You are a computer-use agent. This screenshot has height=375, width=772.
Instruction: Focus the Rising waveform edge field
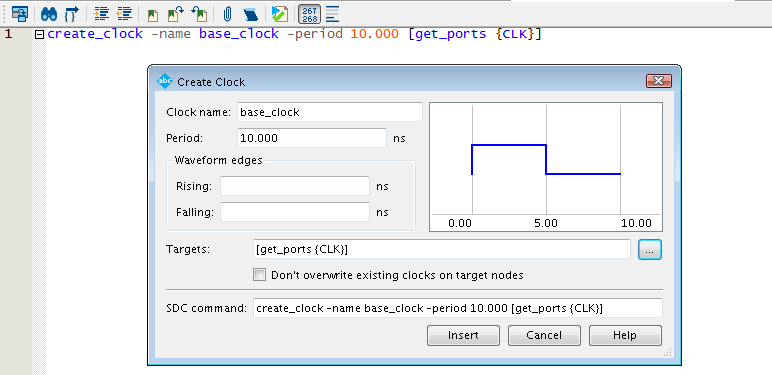295,186
